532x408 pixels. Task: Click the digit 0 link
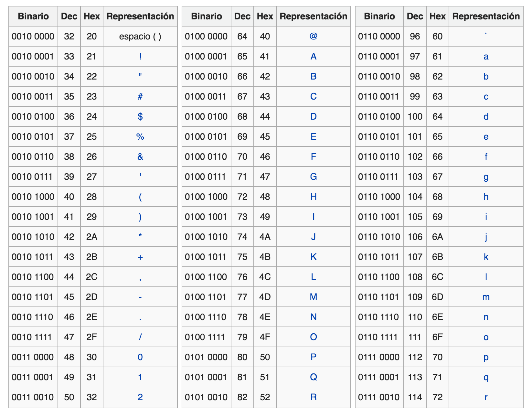(140, 357)
